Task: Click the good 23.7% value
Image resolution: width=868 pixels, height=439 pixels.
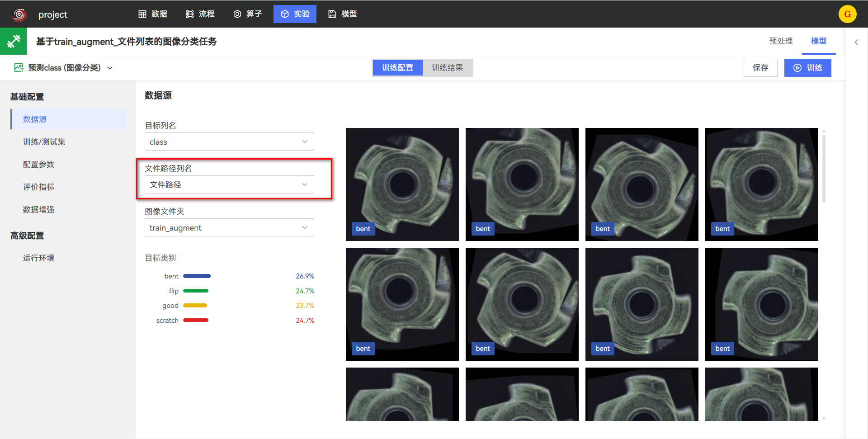Action: [x=305, y=306]
